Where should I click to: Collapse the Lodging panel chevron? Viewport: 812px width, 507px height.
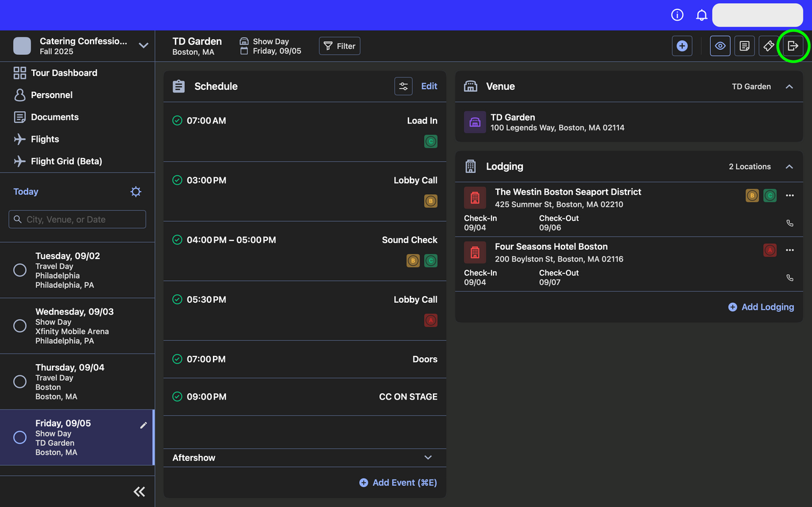tap(790, 167)
